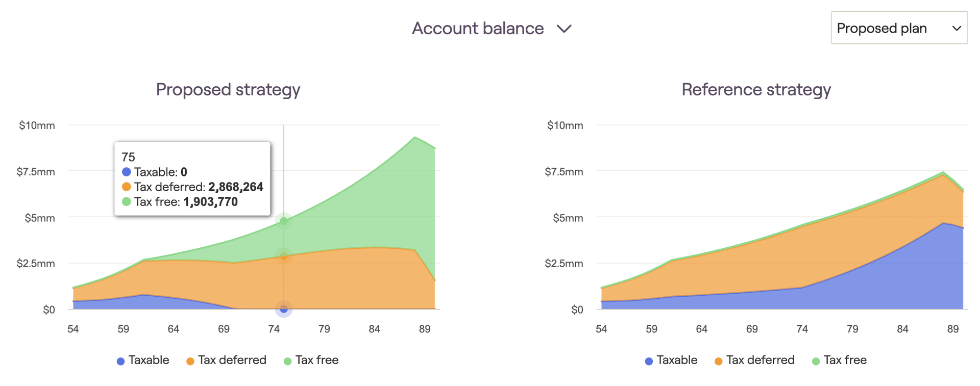Image resolution: width=980 pixels, height=386 pixels.
Task: Click the green Tax free dot, Reference chart
Action: point(816,362)
